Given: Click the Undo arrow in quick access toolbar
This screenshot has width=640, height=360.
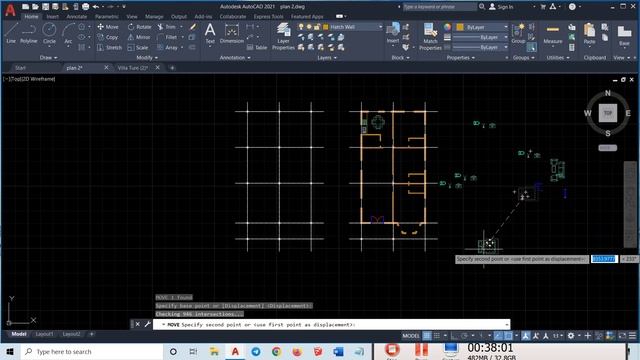Looking at the screenshot, I should tap(96, 7).
